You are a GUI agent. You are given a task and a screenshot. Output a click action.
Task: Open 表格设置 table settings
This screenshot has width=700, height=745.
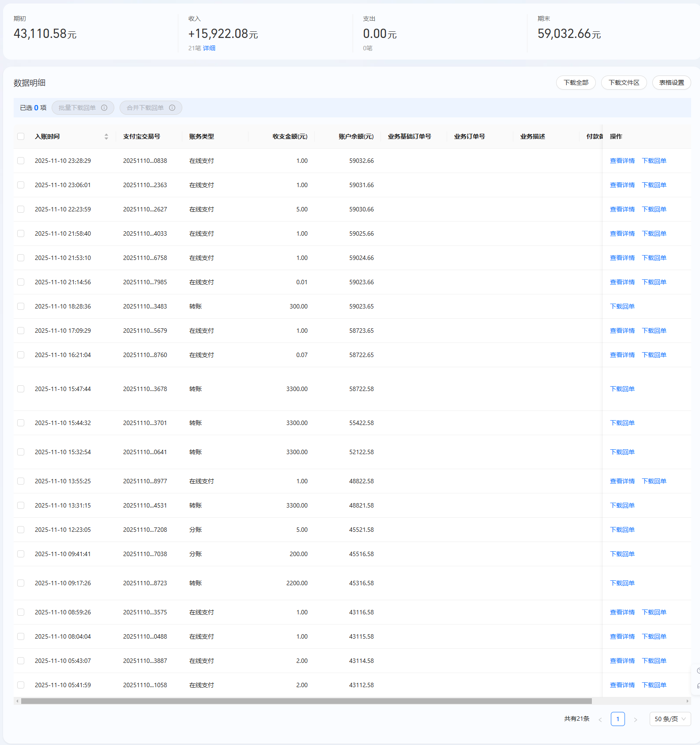[671, 83]
